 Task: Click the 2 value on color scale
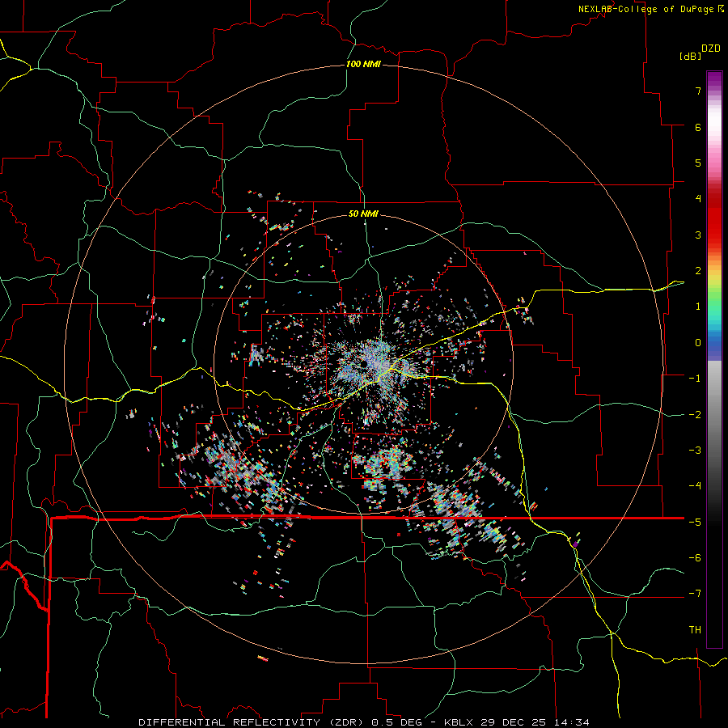coord(698,271)
